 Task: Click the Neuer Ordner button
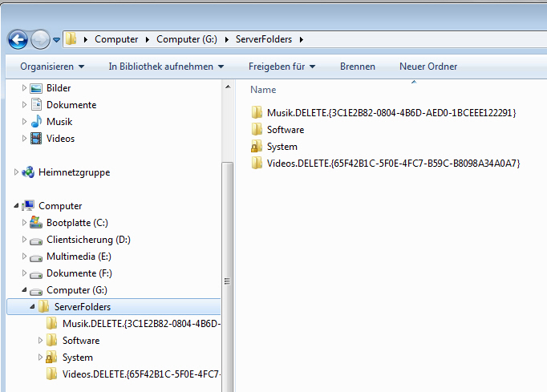[428, 67]
